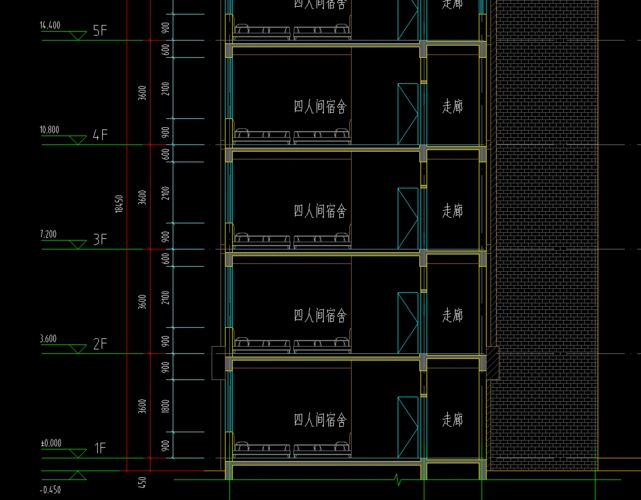Screen dimensions: 641x500
Task: Pick the 走廊 corridor label on 2F
Action: [x=452, y=316]
